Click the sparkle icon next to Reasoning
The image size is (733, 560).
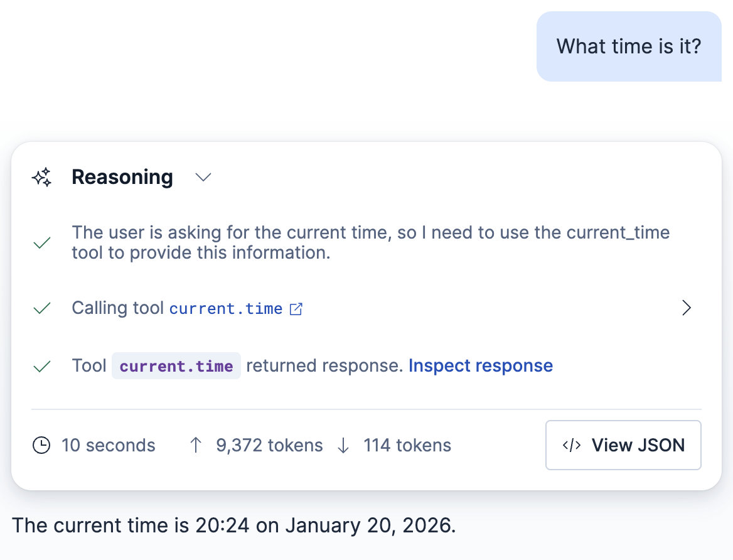[41, 177]
